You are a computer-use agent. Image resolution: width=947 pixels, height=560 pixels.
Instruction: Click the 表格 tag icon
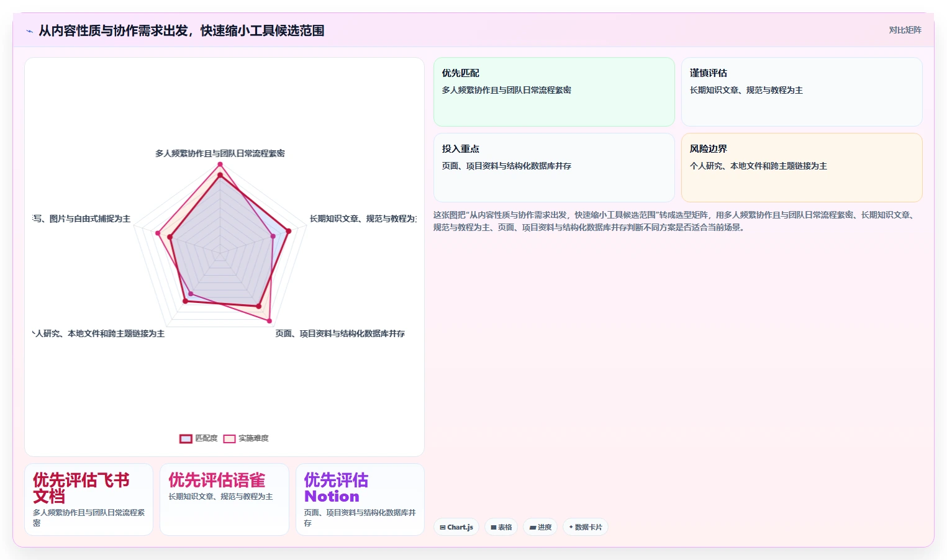tap(493, 527)
